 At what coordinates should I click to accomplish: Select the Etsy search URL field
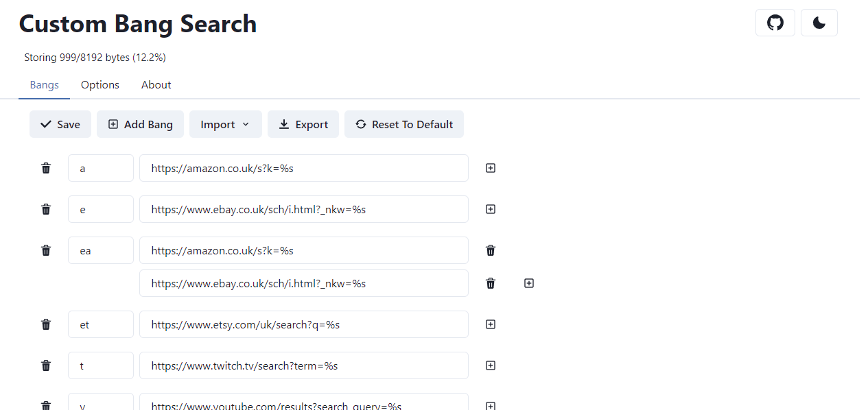point(304,324)
